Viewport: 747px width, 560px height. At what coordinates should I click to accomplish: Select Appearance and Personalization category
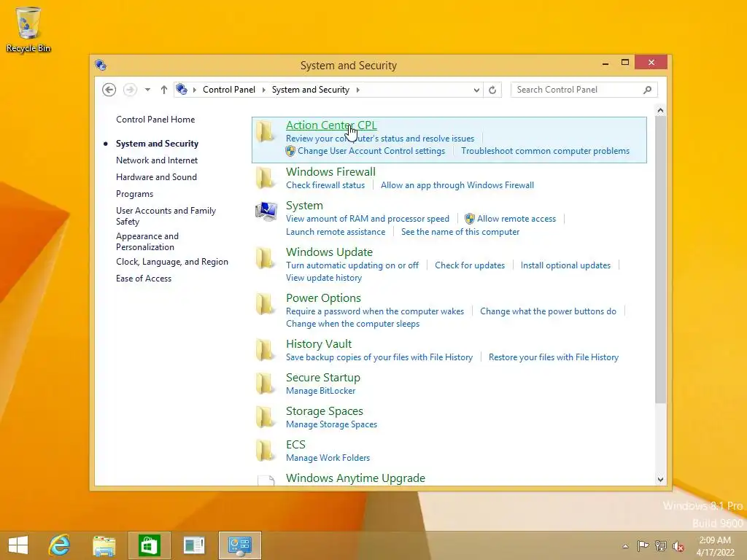click(x=147, y=241)
